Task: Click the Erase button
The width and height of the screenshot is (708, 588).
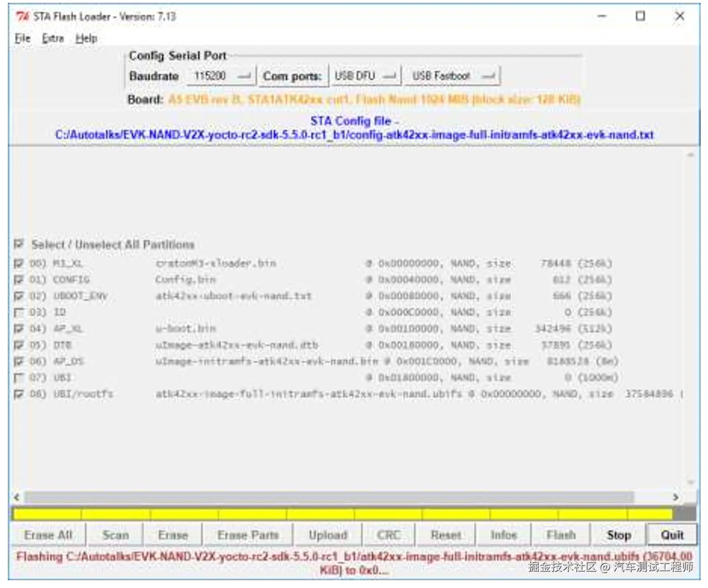Action: [173, 535]
